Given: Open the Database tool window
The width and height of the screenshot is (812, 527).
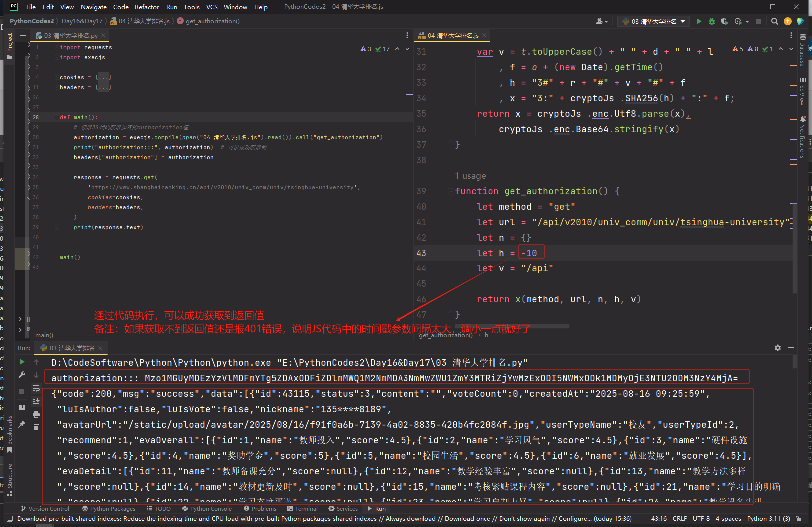Looking at the screenshot, I should coord(802,50).
